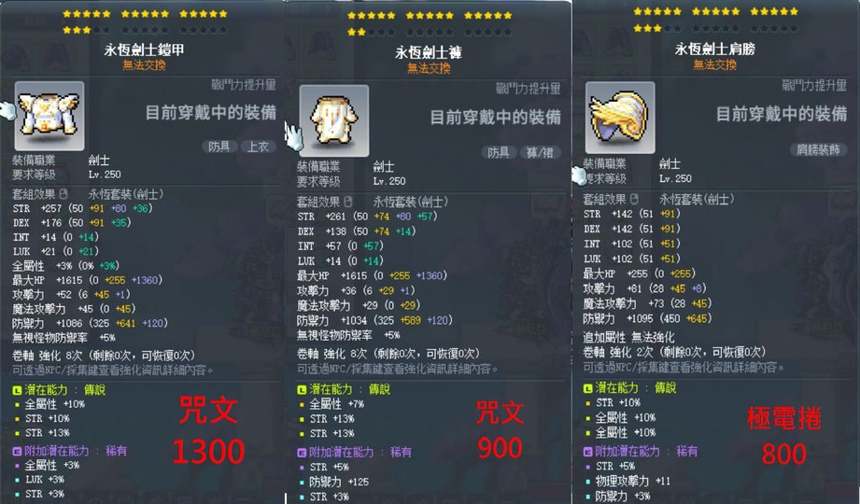Click the set effect icon beside 套組效果 on armor
This screenshot has height=504, width=860.
(63, 194)
